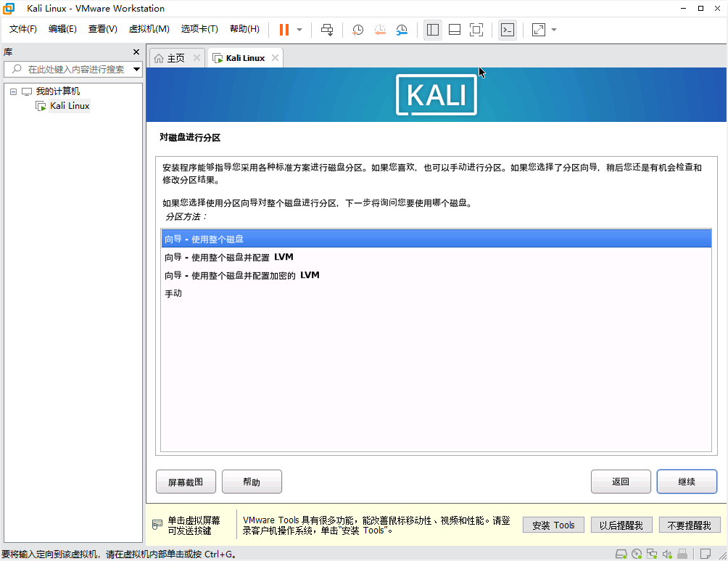
Task: Click the 安装 Tools button
Action: pyautogui.click(x=553, y=525)
